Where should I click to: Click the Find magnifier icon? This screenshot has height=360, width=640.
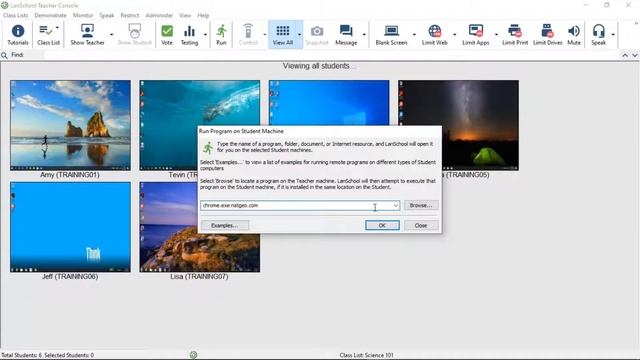pos(4,55)
